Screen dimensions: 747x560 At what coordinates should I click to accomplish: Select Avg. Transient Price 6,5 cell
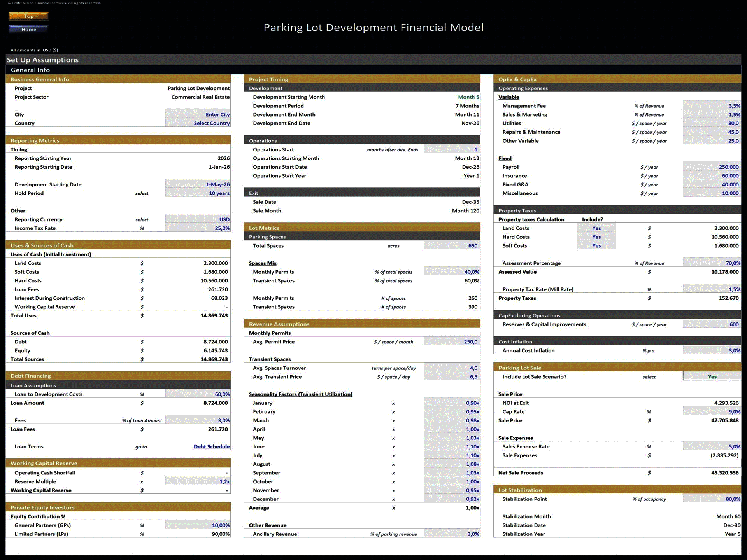(452, 377)
